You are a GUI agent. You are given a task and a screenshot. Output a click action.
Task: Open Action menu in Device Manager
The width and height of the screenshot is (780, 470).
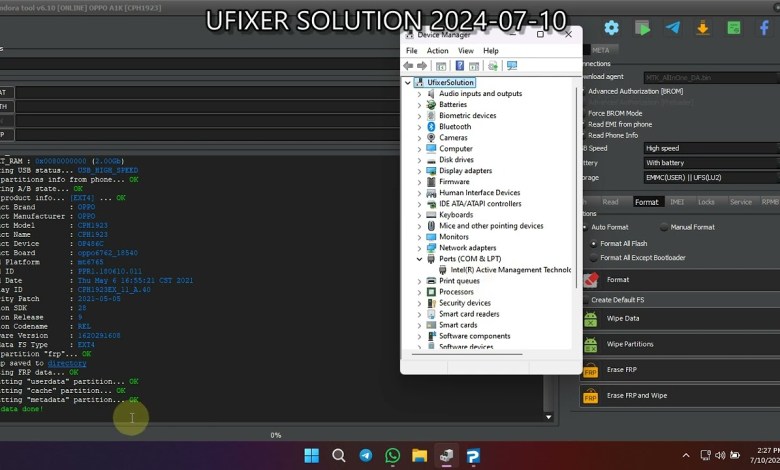click(x=437, y=51)
